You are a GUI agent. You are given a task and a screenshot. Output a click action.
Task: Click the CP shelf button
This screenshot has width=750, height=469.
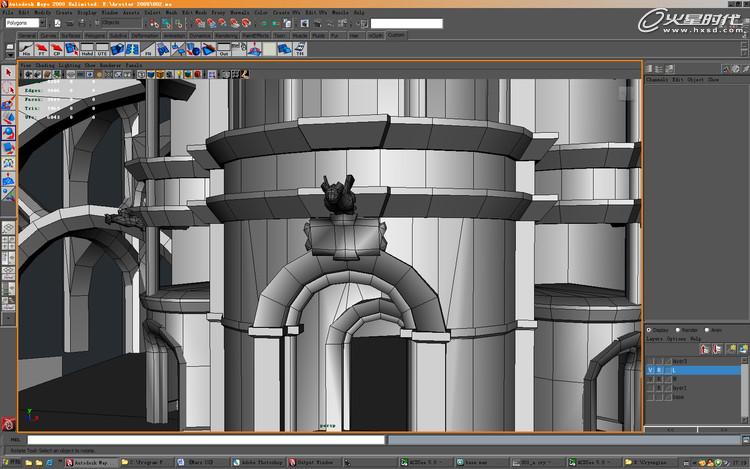[x=57, y=50]
